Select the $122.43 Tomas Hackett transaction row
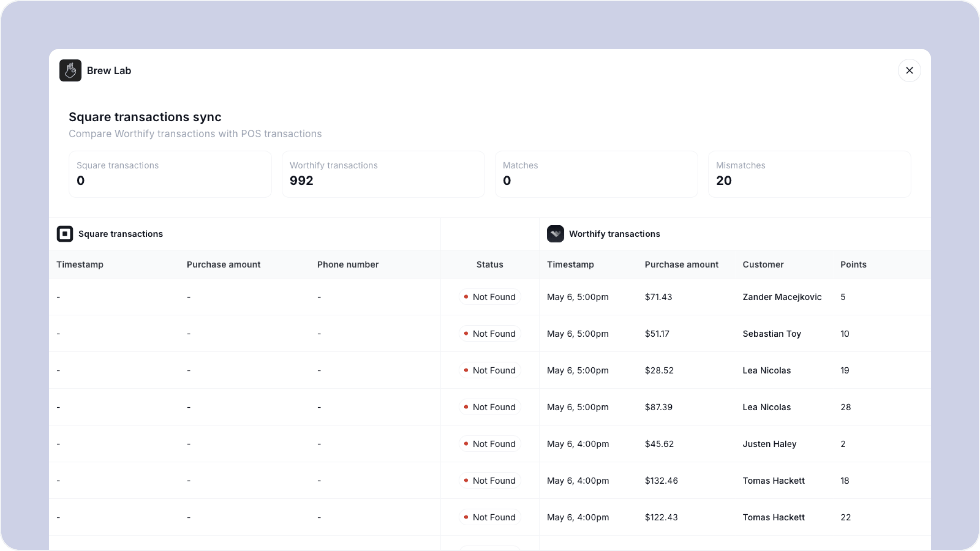The width and height of the screenshot is (980, 551). tap(490, 517)
